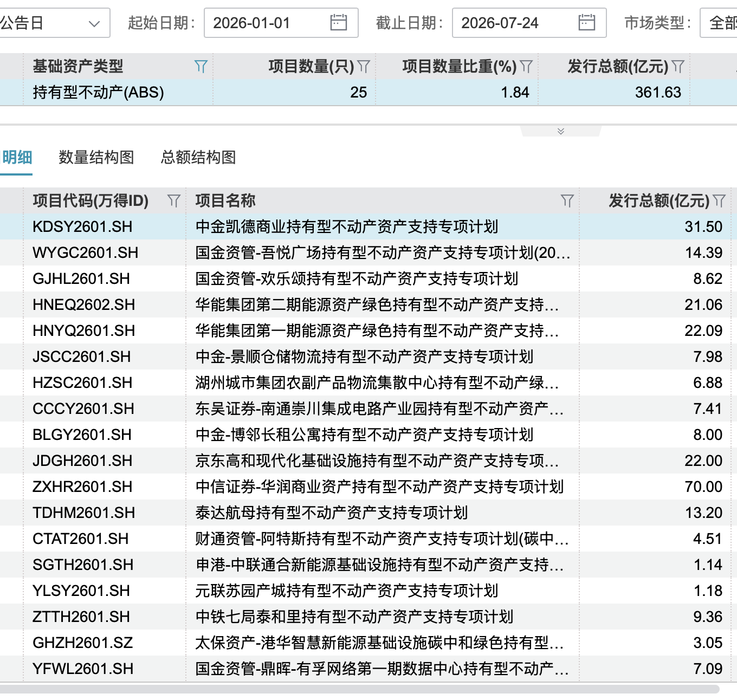Click project name 中金凯德商业持有型不动产资产支持专项计划
This screenshot has height=700, width=737.
click(347, 227)
